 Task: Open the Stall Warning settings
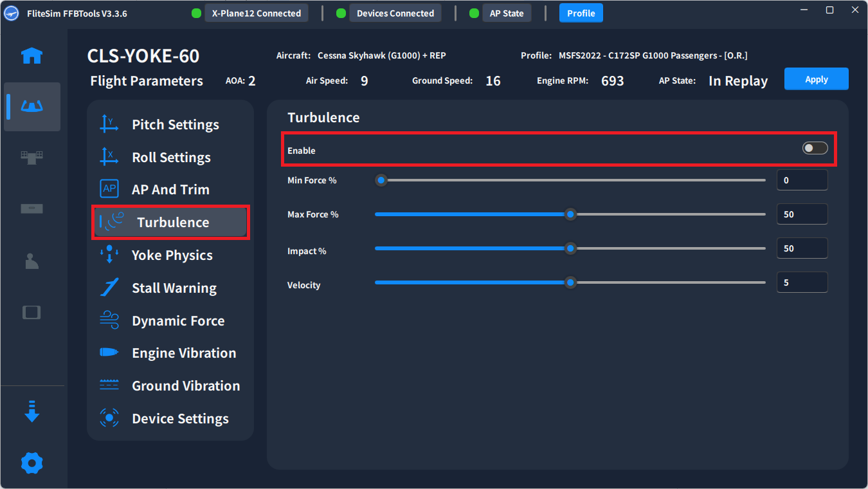pyautogui.click(x=170, y=288)
